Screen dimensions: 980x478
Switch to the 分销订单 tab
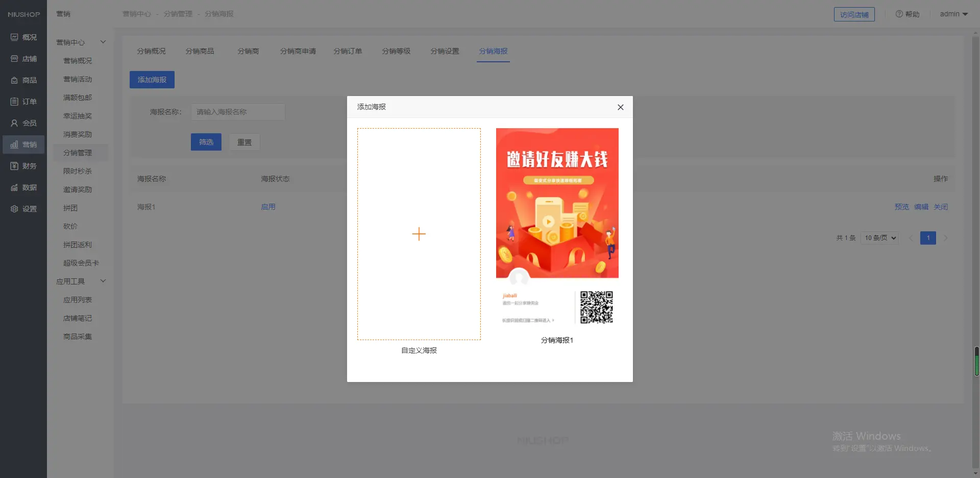coord(348,51)
